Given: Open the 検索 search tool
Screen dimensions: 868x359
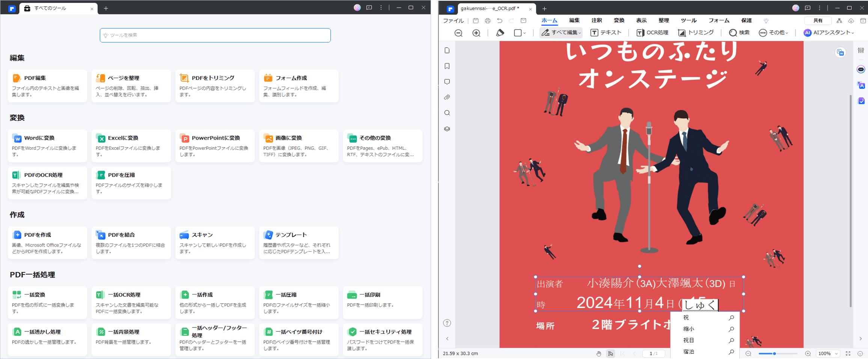Looking at the screenshot, I should pos(739,33).
